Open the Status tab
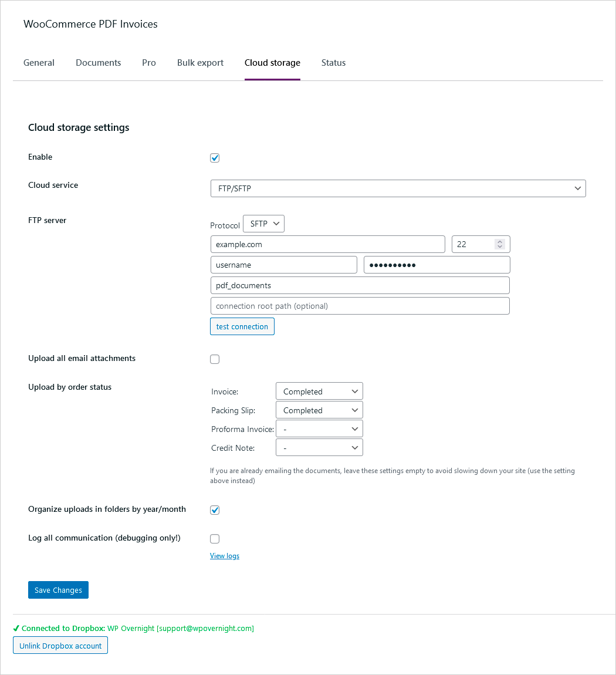 (333, 63)
